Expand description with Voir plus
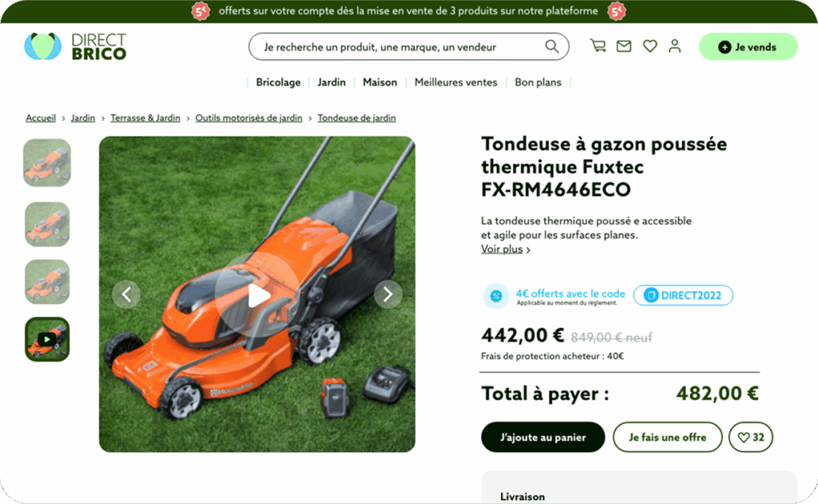Image resolution: width=818 pixels, height=504 pixels. pos(506,249)
